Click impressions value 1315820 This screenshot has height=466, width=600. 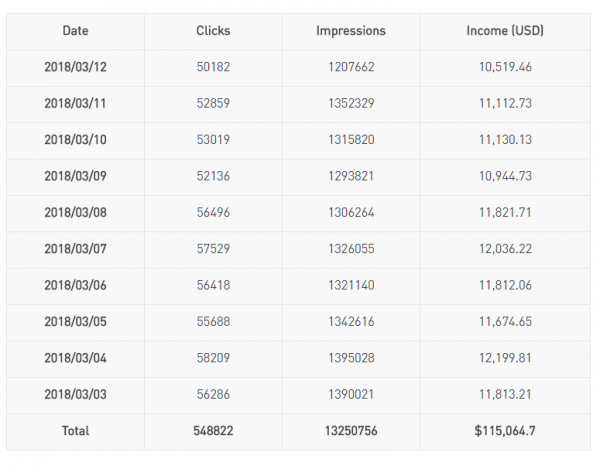[351, 140]
